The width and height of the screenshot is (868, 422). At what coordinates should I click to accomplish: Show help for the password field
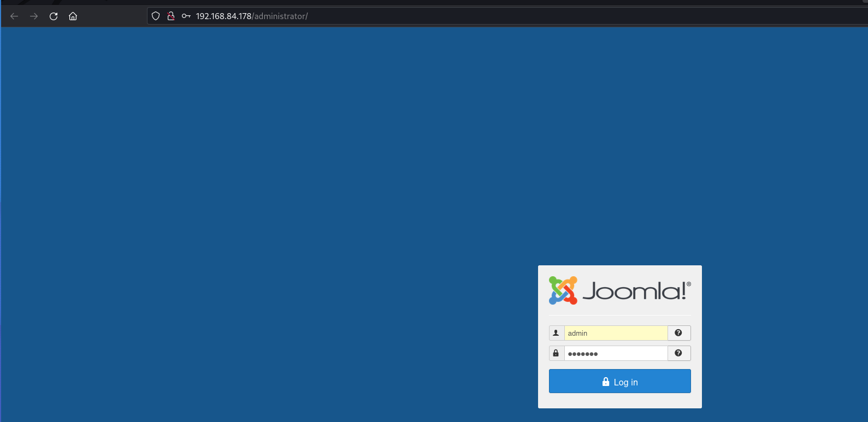(678, 353)
